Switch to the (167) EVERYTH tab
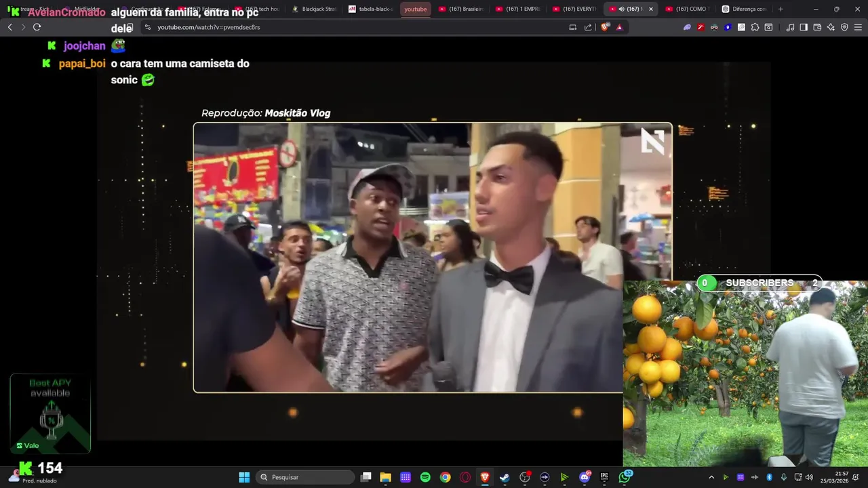This screenshot has height=488, width=868. 575,9
